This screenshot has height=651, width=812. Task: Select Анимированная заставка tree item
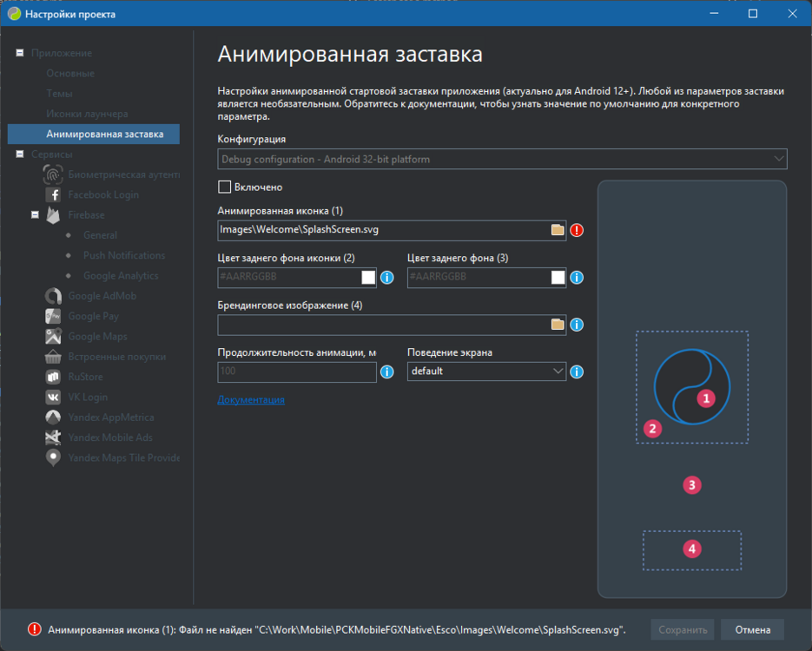point(94,134)
